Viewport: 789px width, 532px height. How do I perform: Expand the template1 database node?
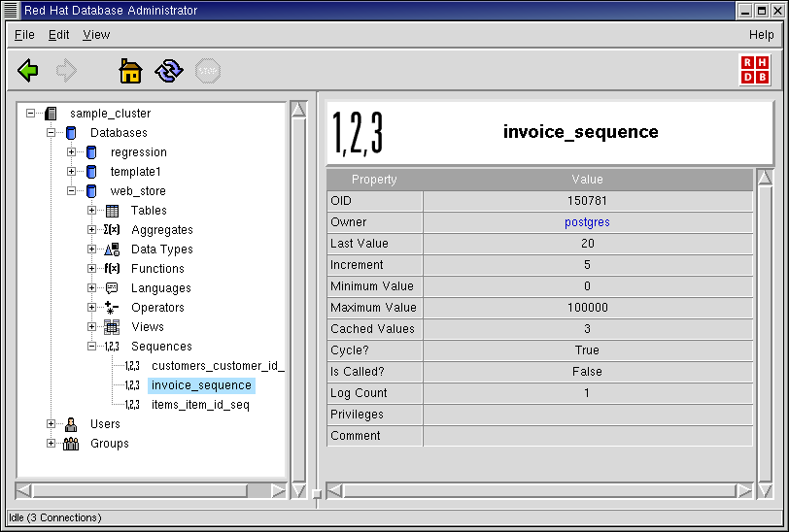pos(72,172)
